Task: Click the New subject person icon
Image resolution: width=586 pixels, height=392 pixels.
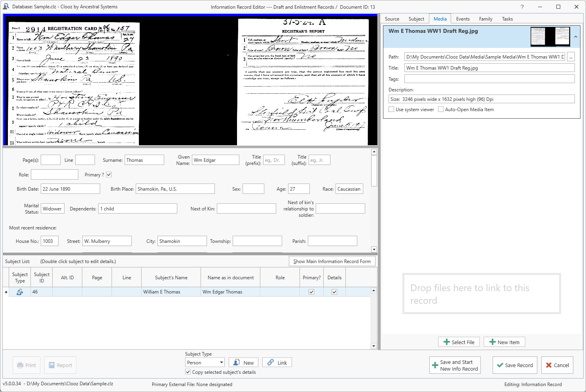Action: tap(236, 362)
